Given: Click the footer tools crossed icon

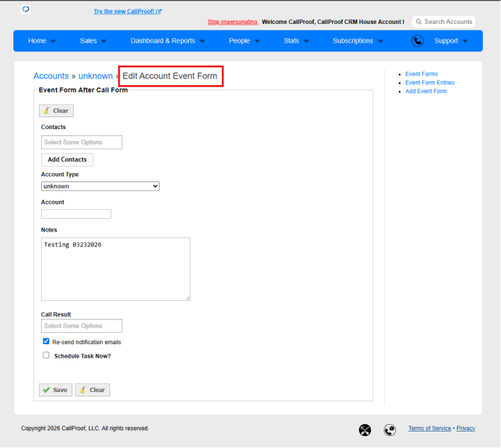Looking at the screenshot, I should click(x=365, y=430).
